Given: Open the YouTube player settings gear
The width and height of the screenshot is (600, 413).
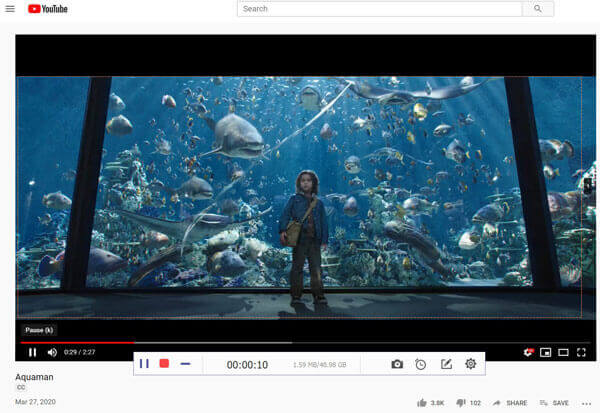Looking at the screenshot, I should click(528, 352).
